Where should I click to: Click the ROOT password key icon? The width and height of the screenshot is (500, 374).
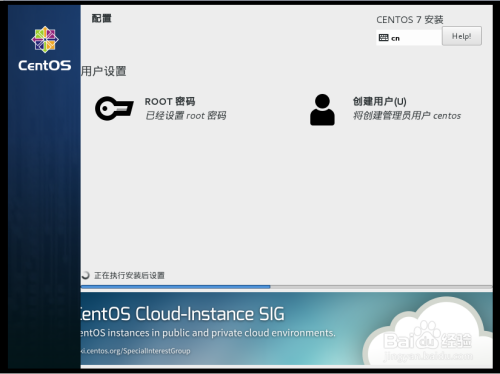(x=114, y=109)
